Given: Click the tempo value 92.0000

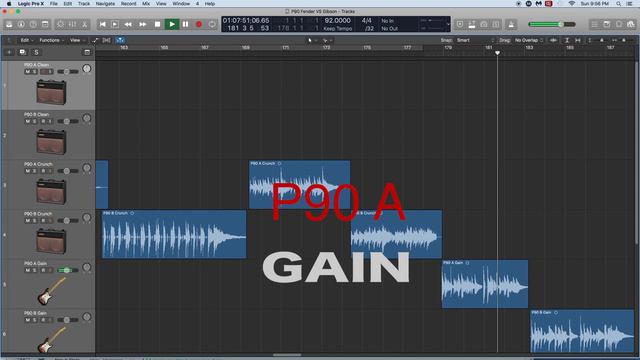Looking at the screenshot, I should (337, 20).
